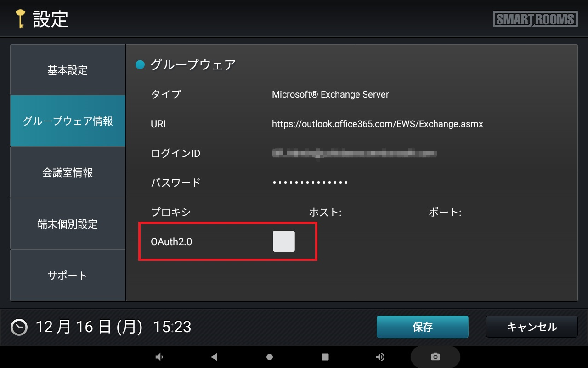Enable the OAuth2.0 checkbox
588x368 pixels.
[x=284, y=242]
